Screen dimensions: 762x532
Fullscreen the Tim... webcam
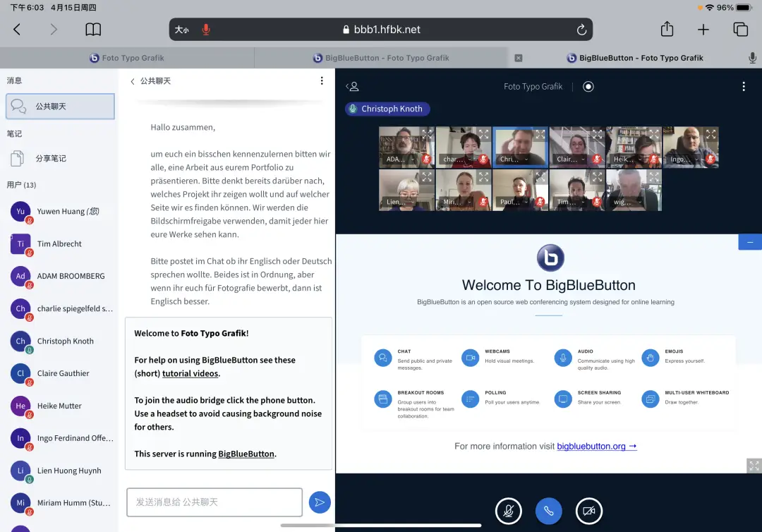(x=598, y=177)
